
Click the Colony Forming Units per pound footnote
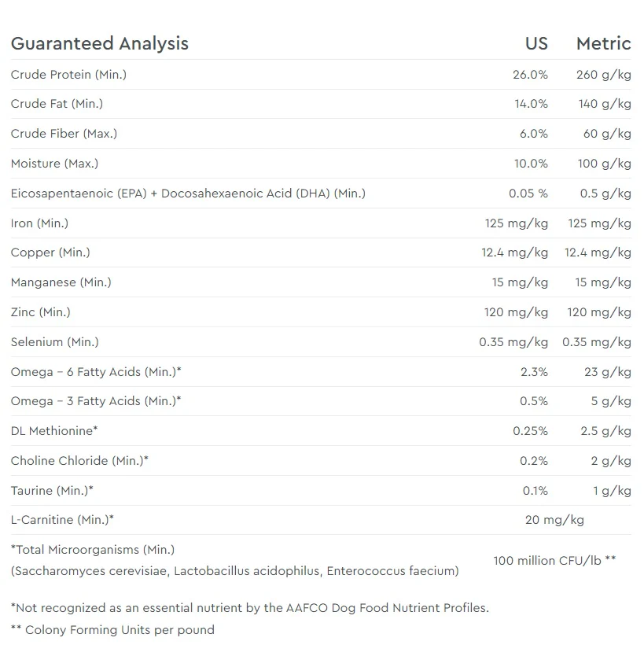pyautogui.click(x=112, y=630)
